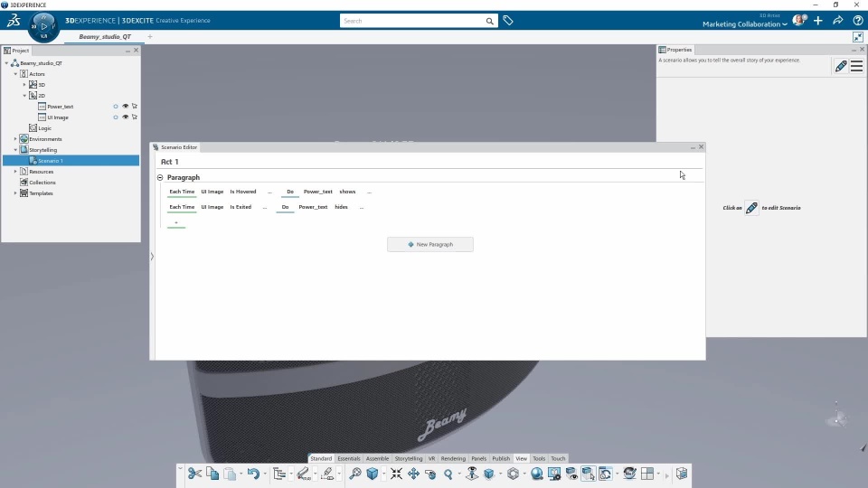
Task: Toggle pickable cursor icon for Power_text
Action: pyautogui.click(x=135, y=107)
